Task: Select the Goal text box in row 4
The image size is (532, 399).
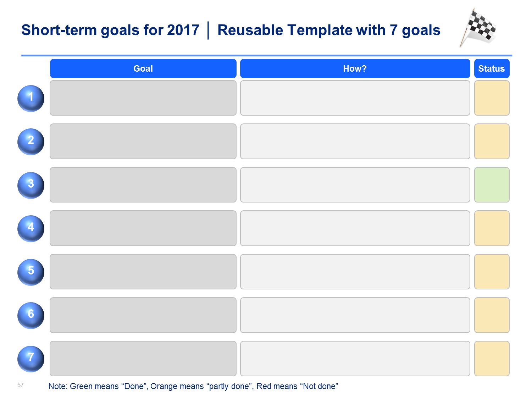Action: point(143,228)
